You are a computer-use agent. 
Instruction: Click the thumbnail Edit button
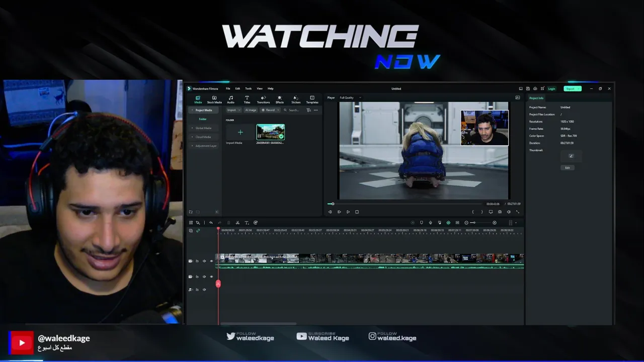568,168
